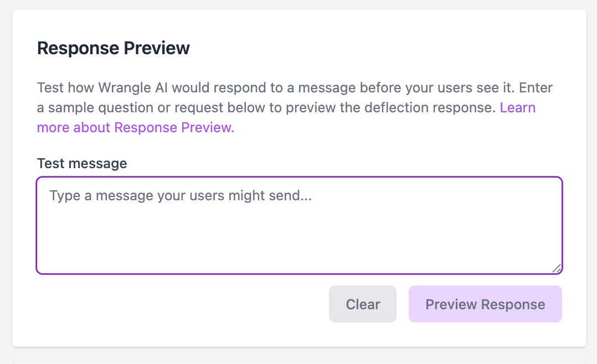The height and width of the screenshot is (364, 597).
Task: Click the placeholder text 'Type a message your users might send...'
Action: point(181,195)
